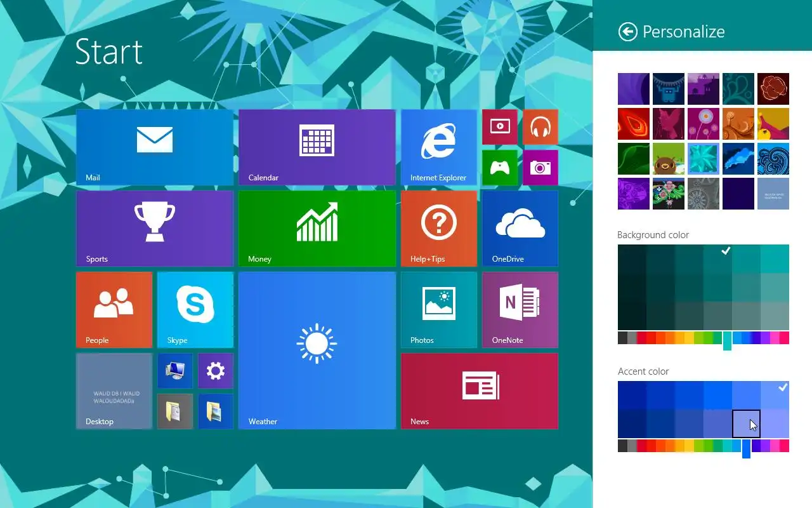Image resolution: width=812 pixels, height=508 pixels.
Task: Click the blue handle on Accent color hue strip
Action: point(746,448)
